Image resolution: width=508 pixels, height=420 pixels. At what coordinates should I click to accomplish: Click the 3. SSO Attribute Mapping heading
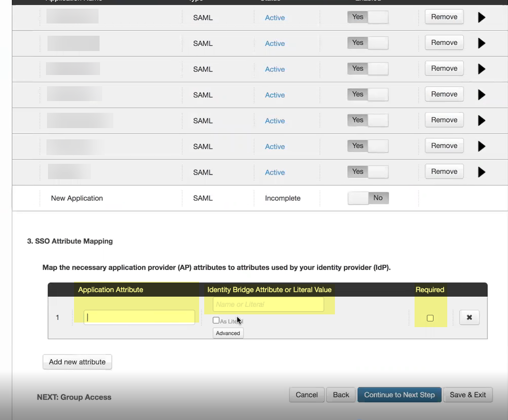[70, 241]
